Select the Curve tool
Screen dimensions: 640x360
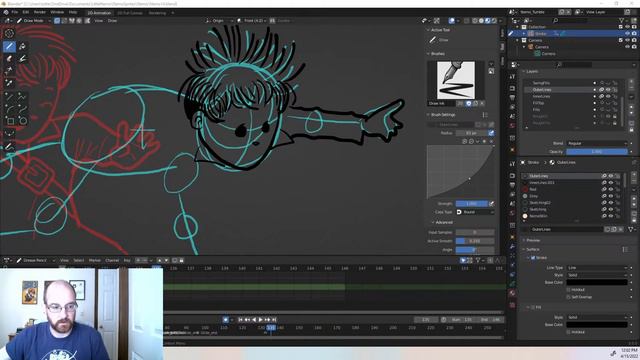click(22, 109)
